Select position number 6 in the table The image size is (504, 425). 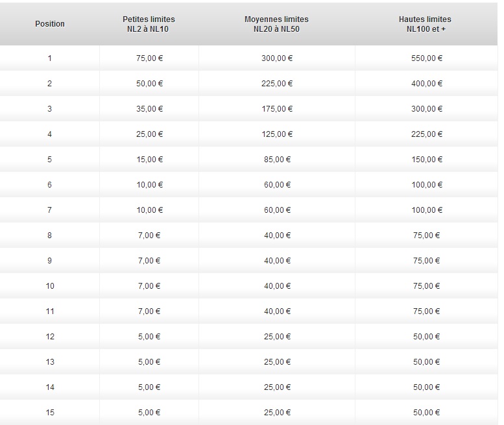(x=49, y=185)
